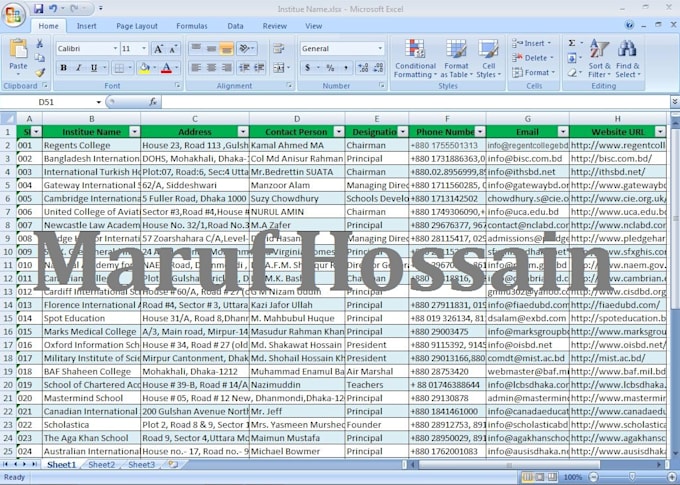
Task: Open the text Orientation options
Action: 246,48
